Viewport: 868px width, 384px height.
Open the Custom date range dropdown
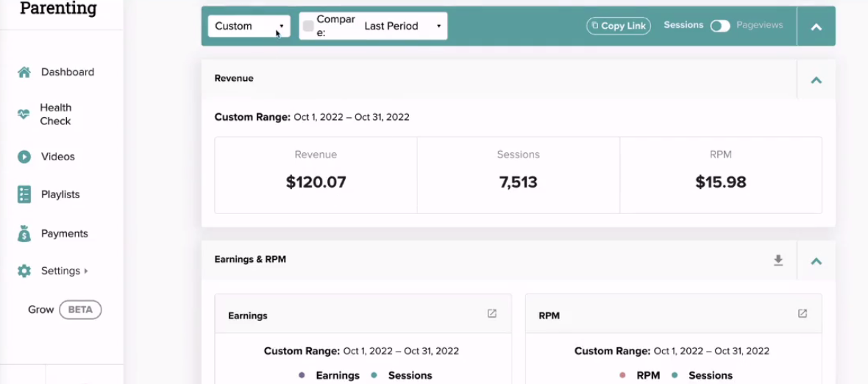(249, 26)
